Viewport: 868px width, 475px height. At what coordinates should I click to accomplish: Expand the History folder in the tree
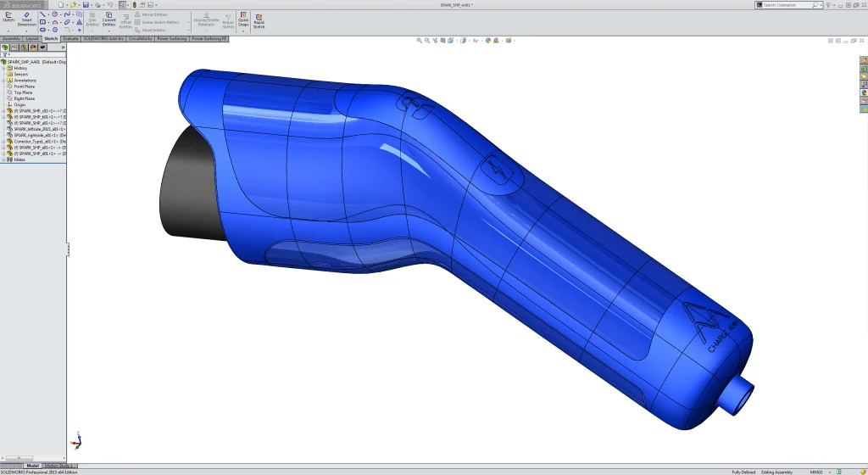tap(5, 68)
